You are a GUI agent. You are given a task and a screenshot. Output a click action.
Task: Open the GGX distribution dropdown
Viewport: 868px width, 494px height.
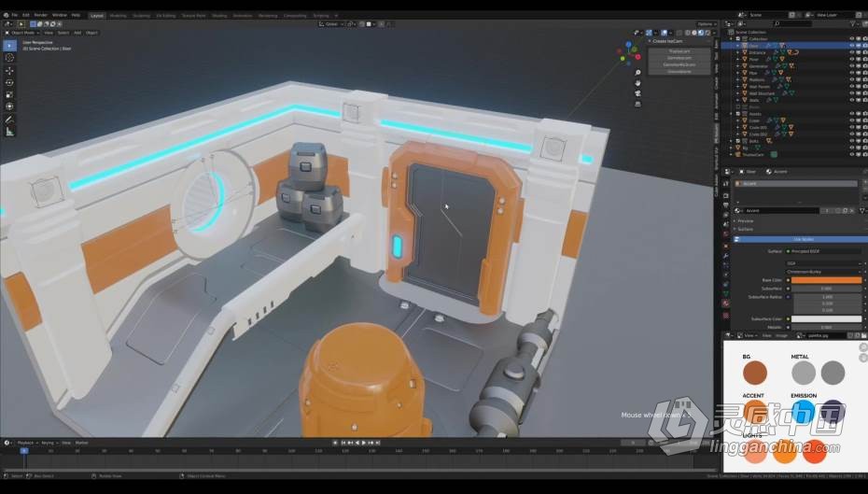click(824, 263)
